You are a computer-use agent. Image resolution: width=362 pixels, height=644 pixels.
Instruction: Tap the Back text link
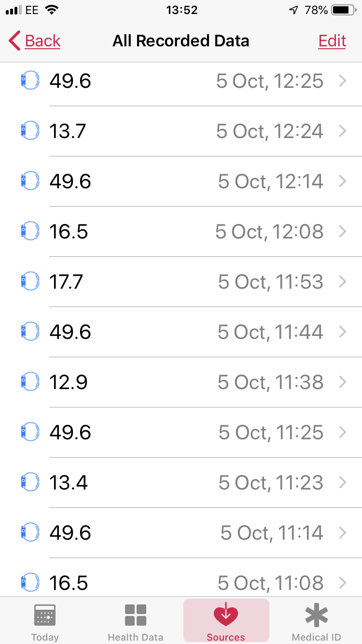pyautogui.click(x=43, y=41)
